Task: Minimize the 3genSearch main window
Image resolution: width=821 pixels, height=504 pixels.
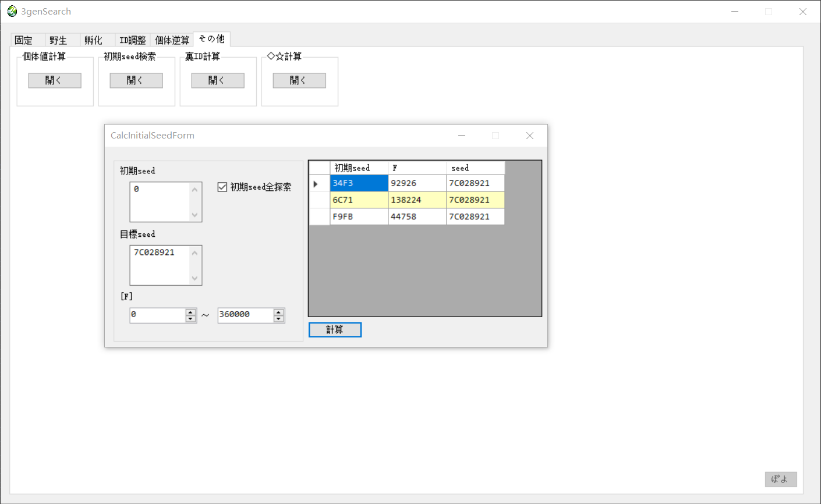Action: click(735, 12)
